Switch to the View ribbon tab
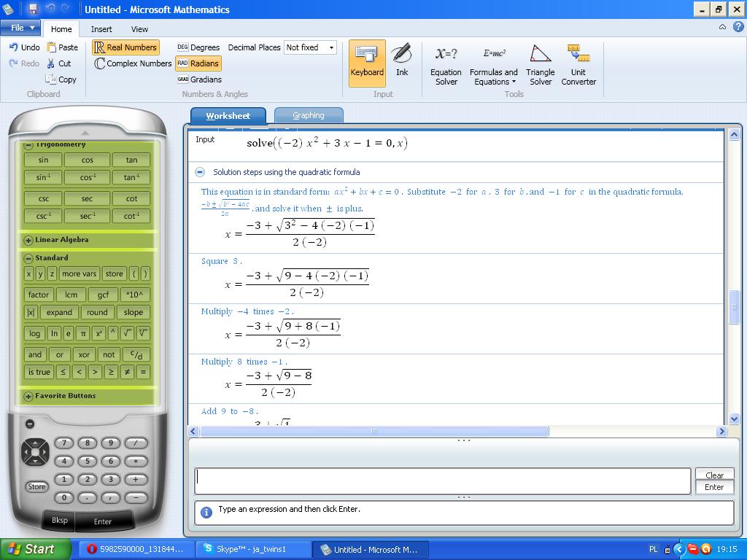The height and width of the screenshot is (560, 747). 139,29
